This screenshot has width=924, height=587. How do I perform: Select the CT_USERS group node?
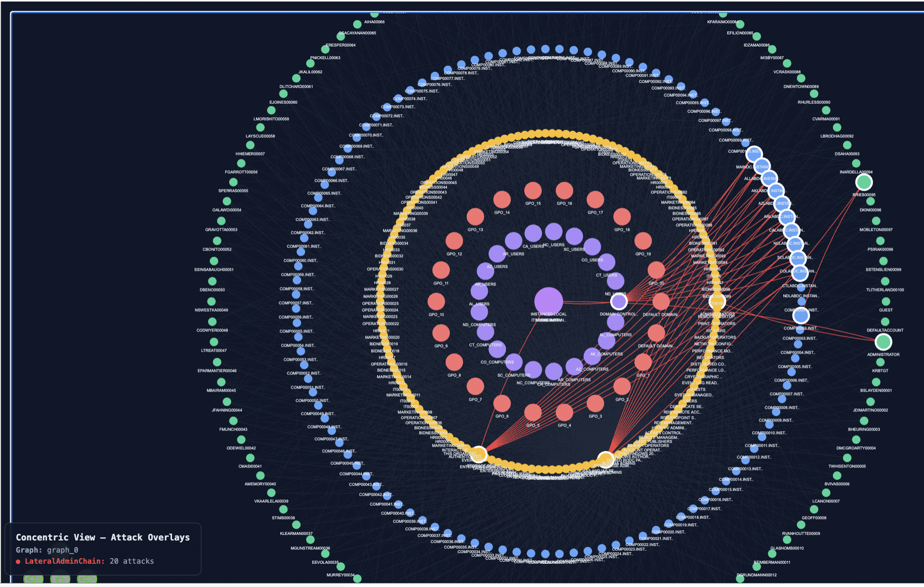(606, 263)
